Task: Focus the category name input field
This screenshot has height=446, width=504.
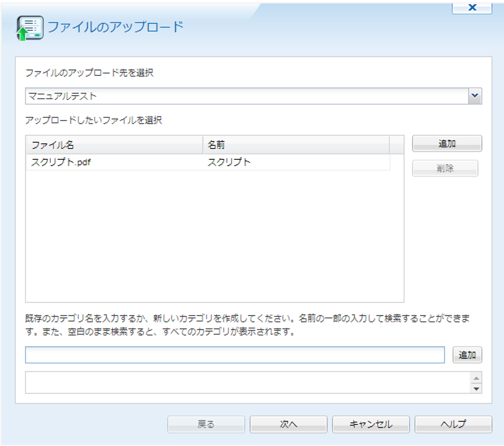Action: 235,354
